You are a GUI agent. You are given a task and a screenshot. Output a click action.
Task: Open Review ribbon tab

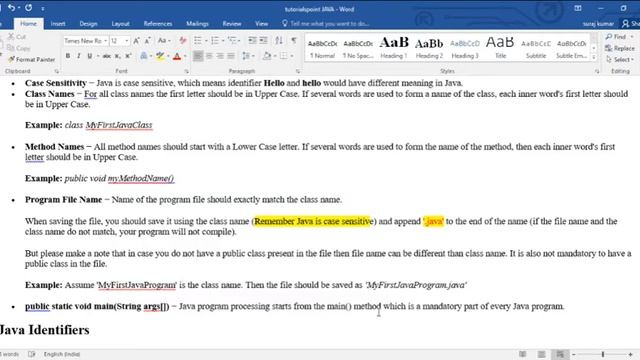pyautogui.click(x=232, y=24)
